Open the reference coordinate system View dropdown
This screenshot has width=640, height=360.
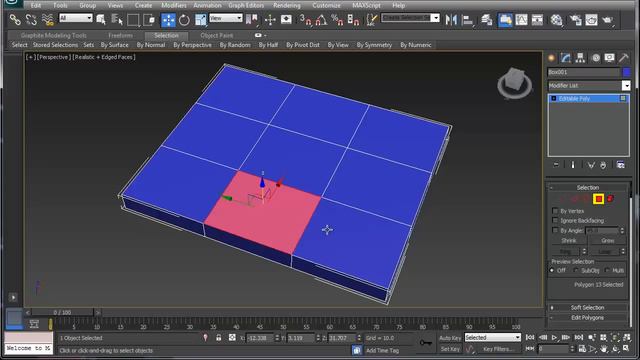tap(226, 18)
